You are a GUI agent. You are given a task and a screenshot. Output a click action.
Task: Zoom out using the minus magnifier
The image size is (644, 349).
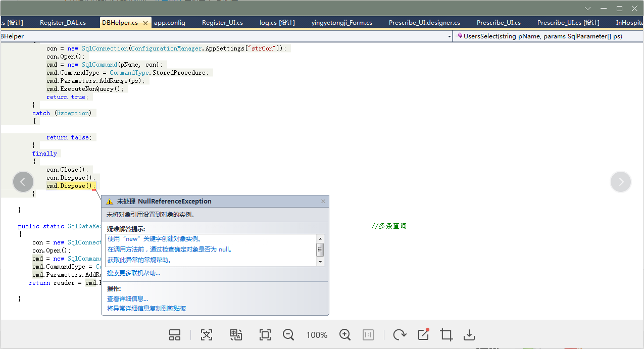(x=288, y=335)
